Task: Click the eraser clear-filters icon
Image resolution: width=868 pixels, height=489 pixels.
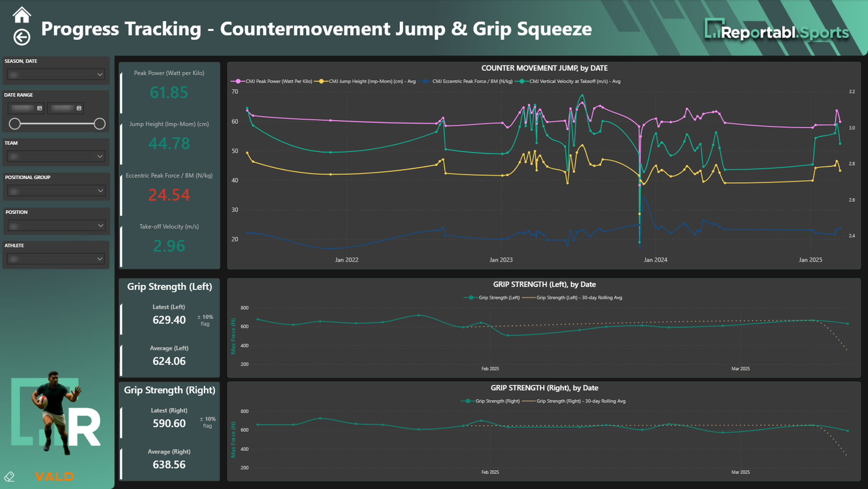Action: tap(9, 476)
